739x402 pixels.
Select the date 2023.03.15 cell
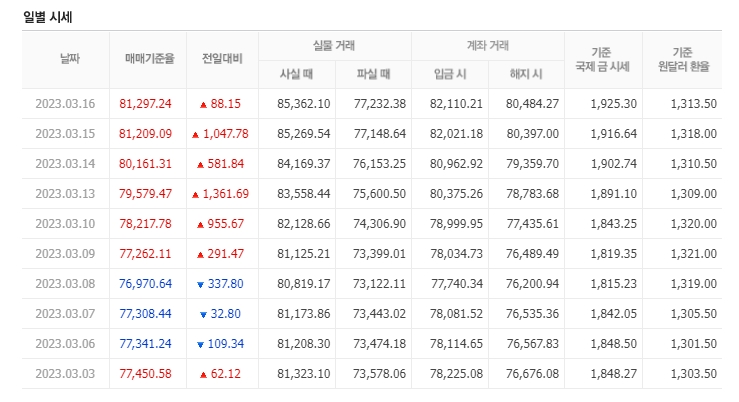click(x=65, y=134)
